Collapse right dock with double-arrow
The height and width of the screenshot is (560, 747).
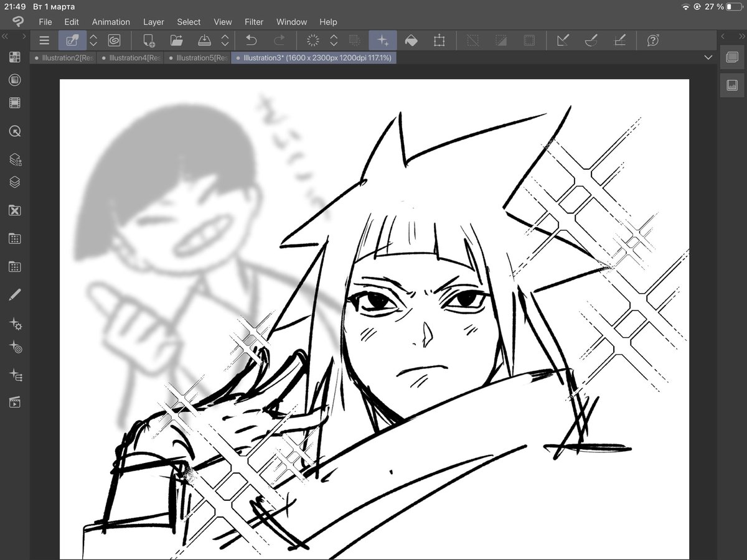click(741, 37)
